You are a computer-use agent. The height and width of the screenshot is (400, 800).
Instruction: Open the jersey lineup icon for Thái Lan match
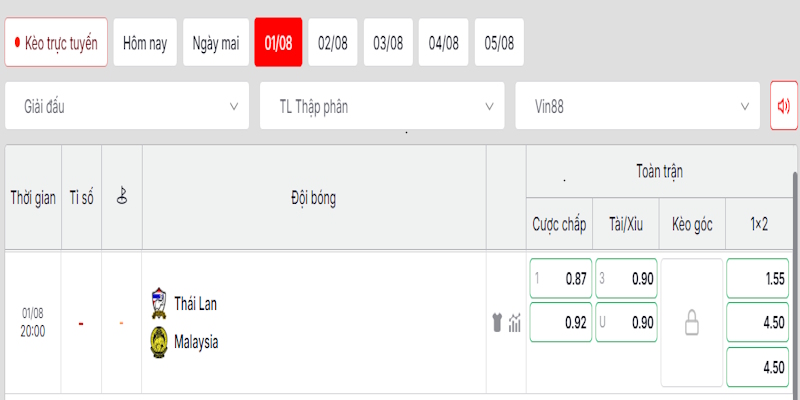click(497, 322)
